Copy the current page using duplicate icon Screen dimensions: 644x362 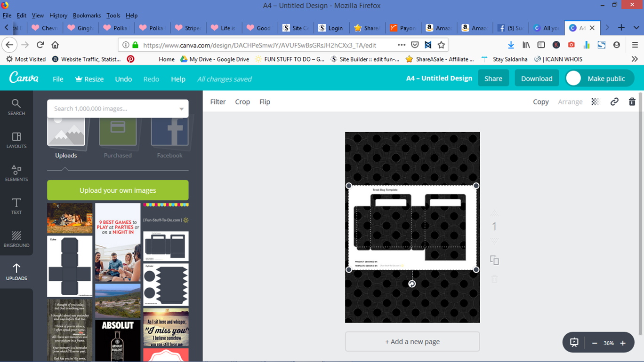coord(494,260)
